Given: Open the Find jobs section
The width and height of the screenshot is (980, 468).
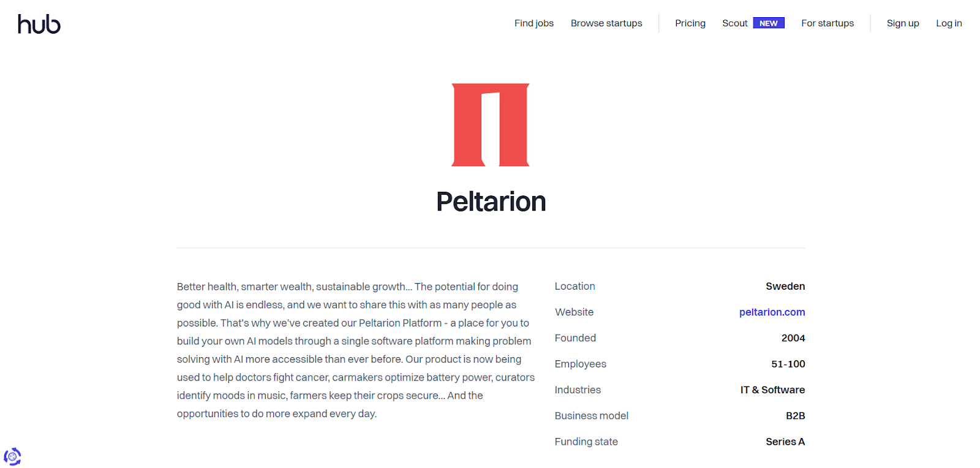Looking at the screenshot, I should click(x=533, y=23).
